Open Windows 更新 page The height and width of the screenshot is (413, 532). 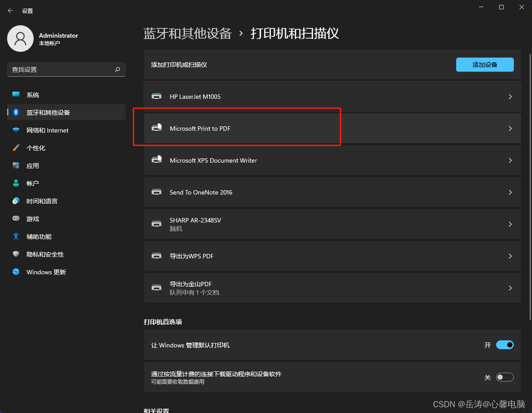66,272
